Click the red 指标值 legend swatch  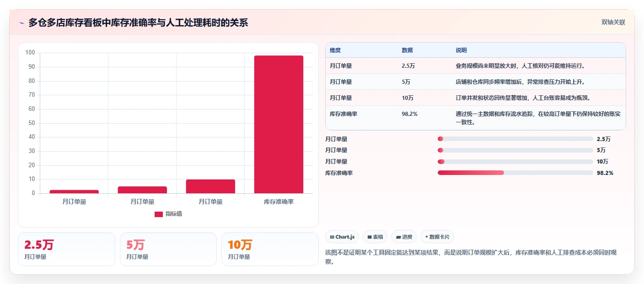pyautogui.click(x=158, y=214)
